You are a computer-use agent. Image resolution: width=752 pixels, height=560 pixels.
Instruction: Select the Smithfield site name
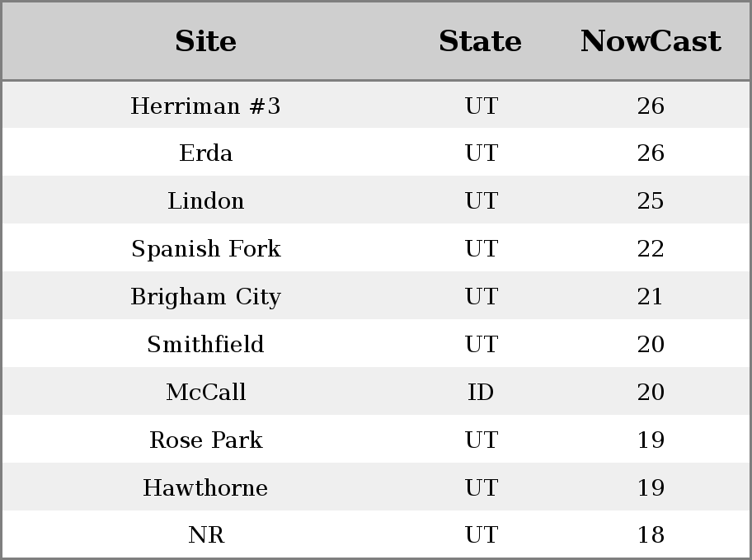tap(205, 345)
